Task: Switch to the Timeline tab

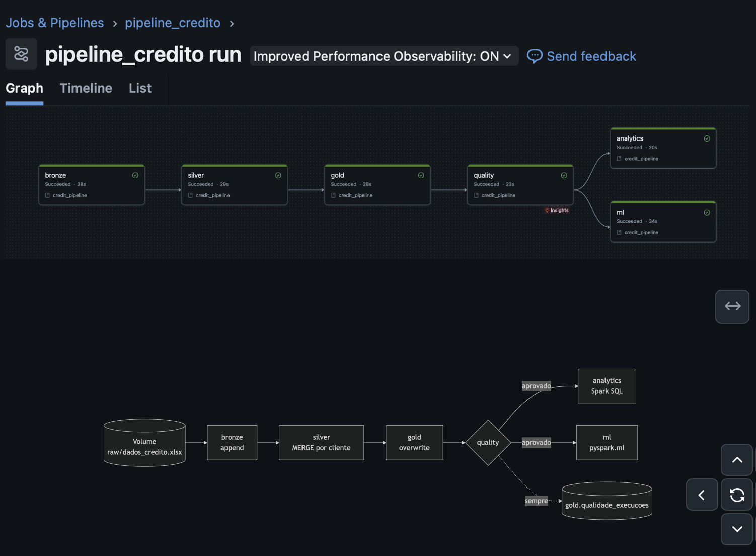Action: (86, 88)
